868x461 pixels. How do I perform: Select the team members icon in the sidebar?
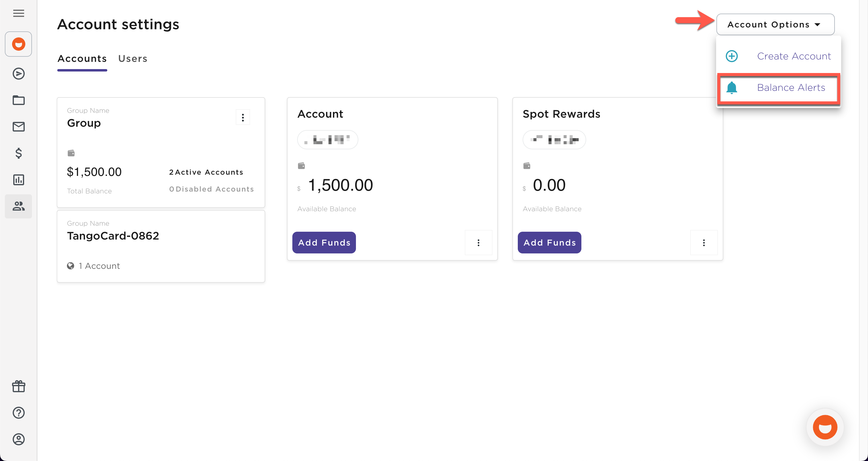[18, 206]
